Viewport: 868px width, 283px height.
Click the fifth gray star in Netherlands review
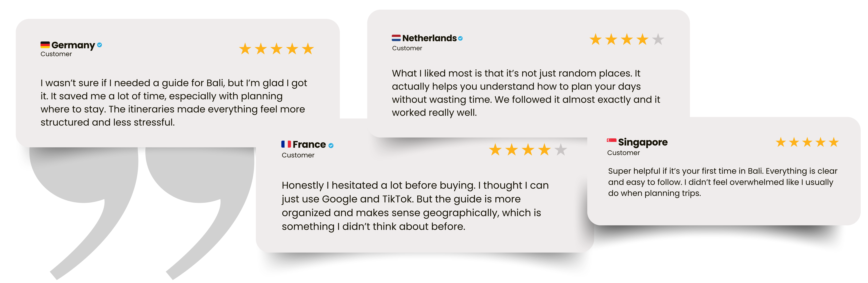(x=658, y=39)
